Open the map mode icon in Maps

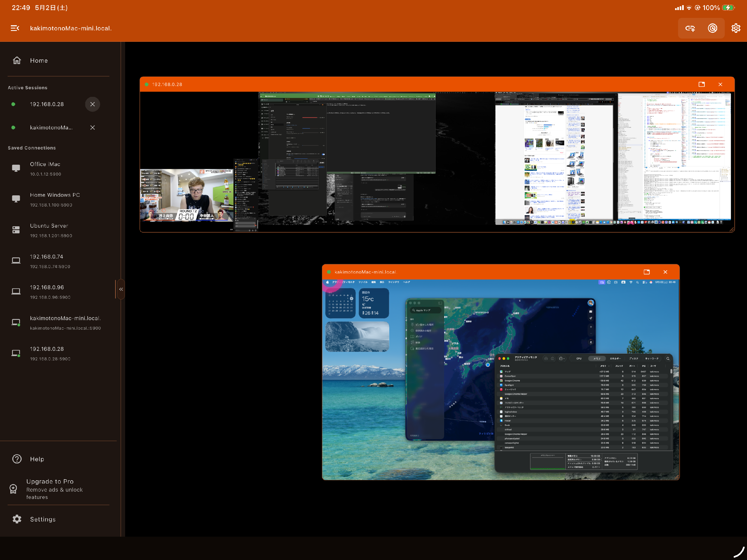(x=591, y=311)
